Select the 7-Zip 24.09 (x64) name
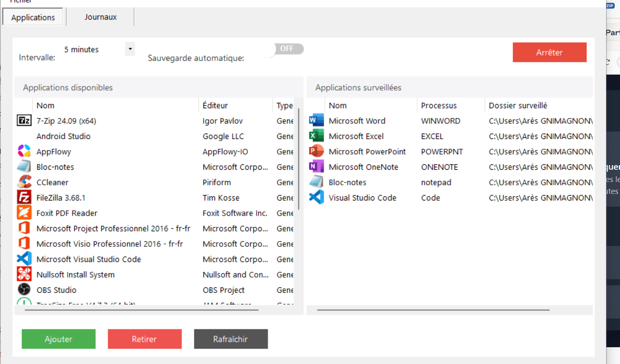Viewport: 620px width, 364px height. click(66, 121)
